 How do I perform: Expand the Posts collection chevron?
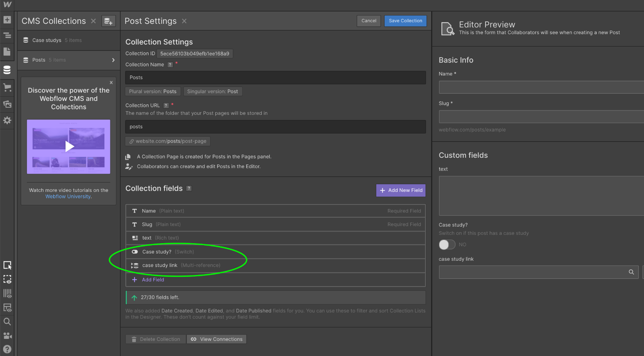113,60
